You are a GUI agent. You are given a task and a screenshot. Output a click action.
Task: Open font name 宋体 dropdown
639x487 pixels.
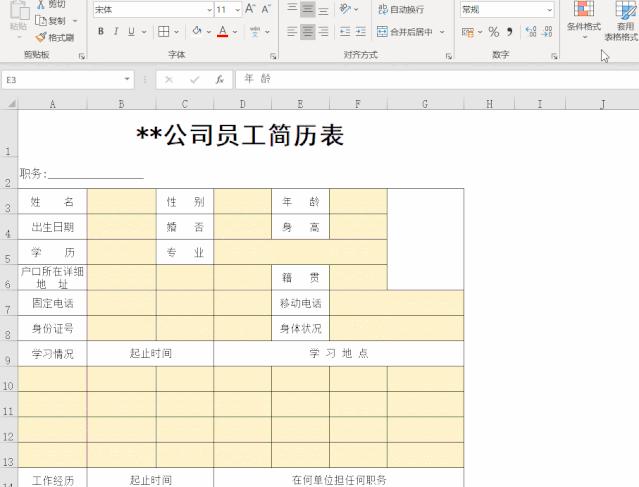pyautogui.click(x=209, y=9)
